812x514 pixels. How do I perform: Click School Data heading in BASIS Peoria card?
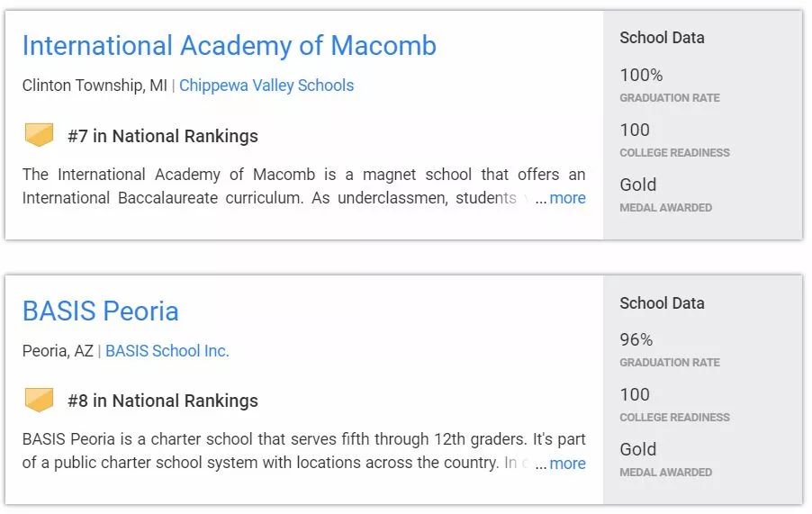coord(662,302)
